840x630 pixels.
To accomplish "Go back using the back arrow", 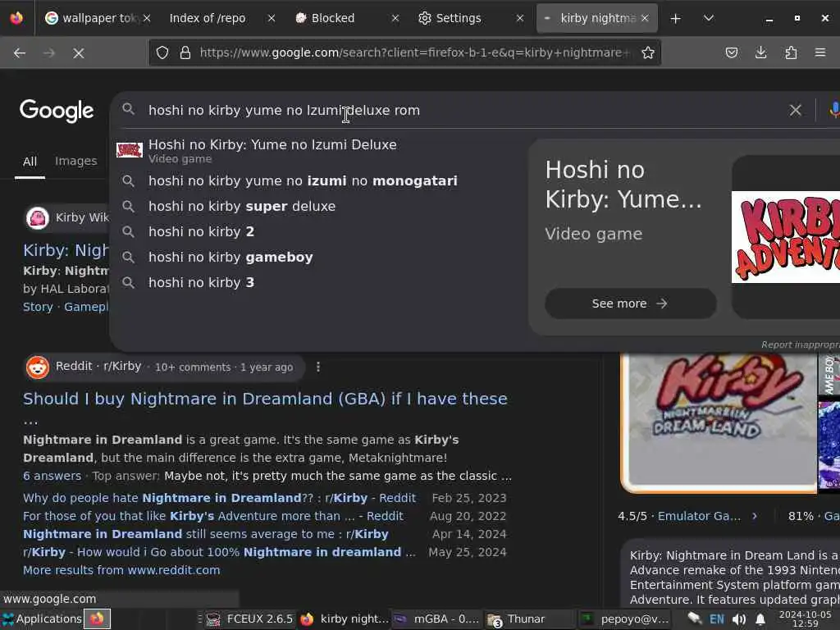I will pos(20,52).
